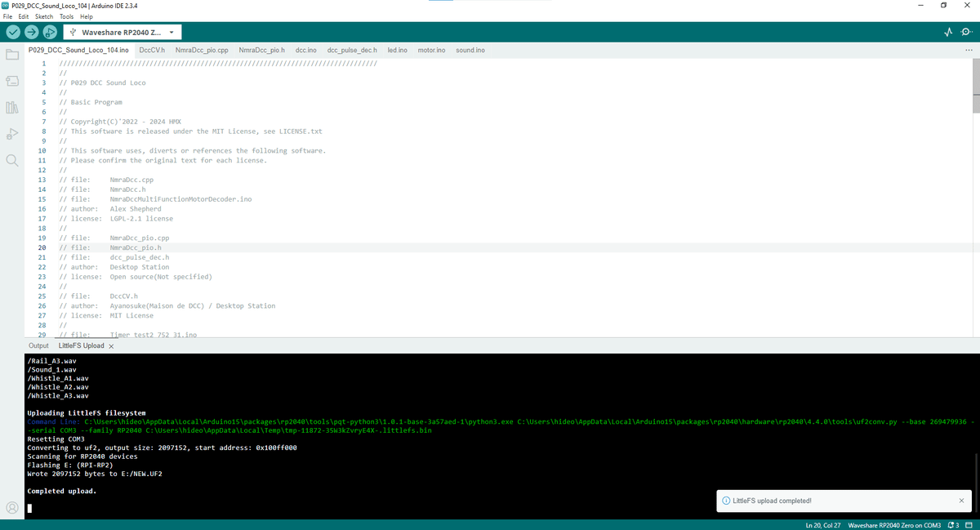The image size is (980, 530).
Task: Dismiss the LittleFS upload completed notification
Action: 961,501
